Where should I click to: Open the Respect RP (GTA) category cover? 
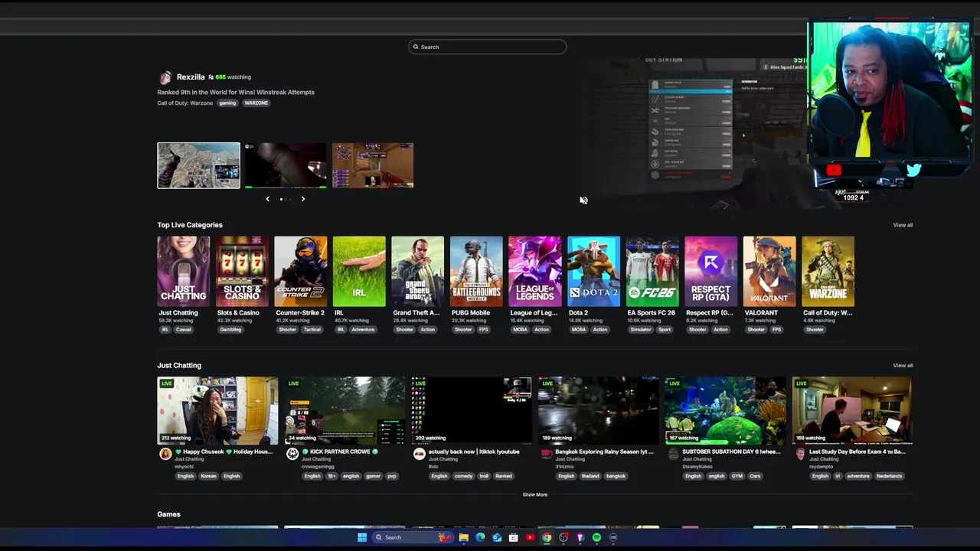710,272
